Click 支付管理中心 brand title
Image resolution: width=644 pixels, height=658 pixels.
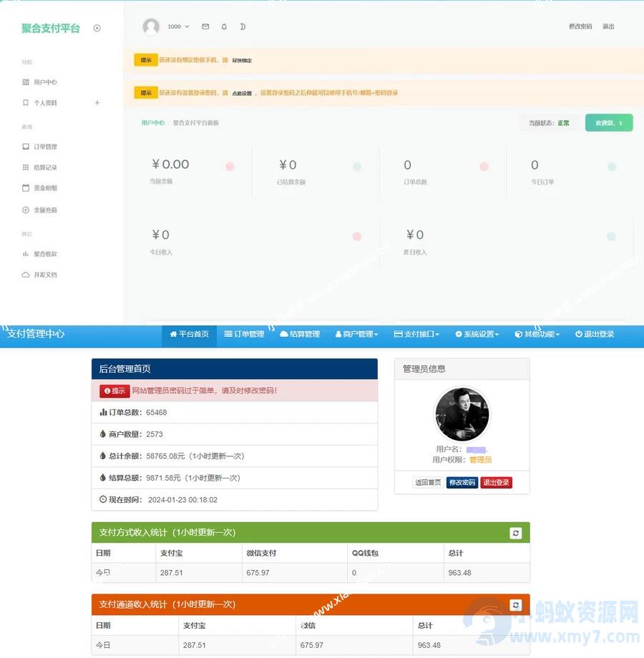[36, 334]
